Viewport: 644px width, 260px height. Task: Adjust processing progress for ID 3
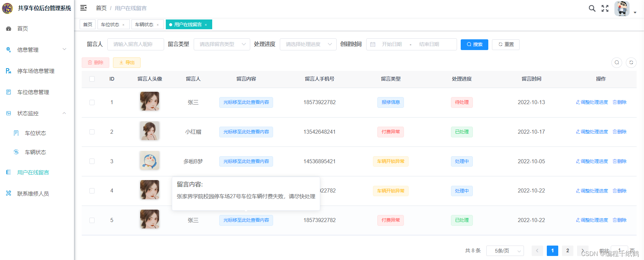tap(592, 161)
